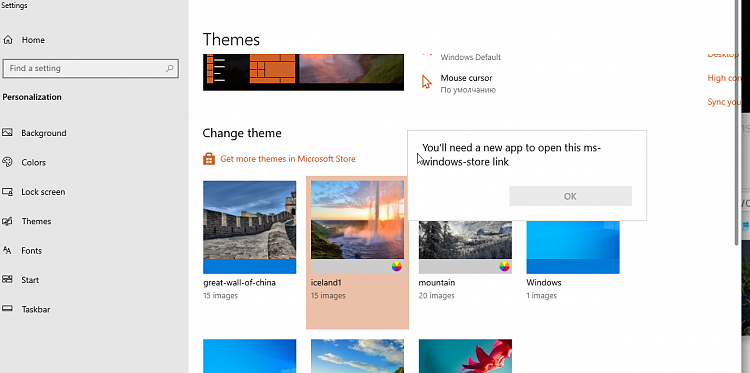
Task: Open the Colors settings page
Action: click(33, 163)
